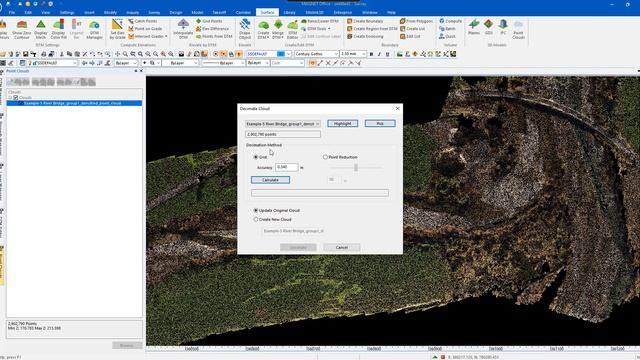
Task: Open the DTM Manager
Action: 94,29
